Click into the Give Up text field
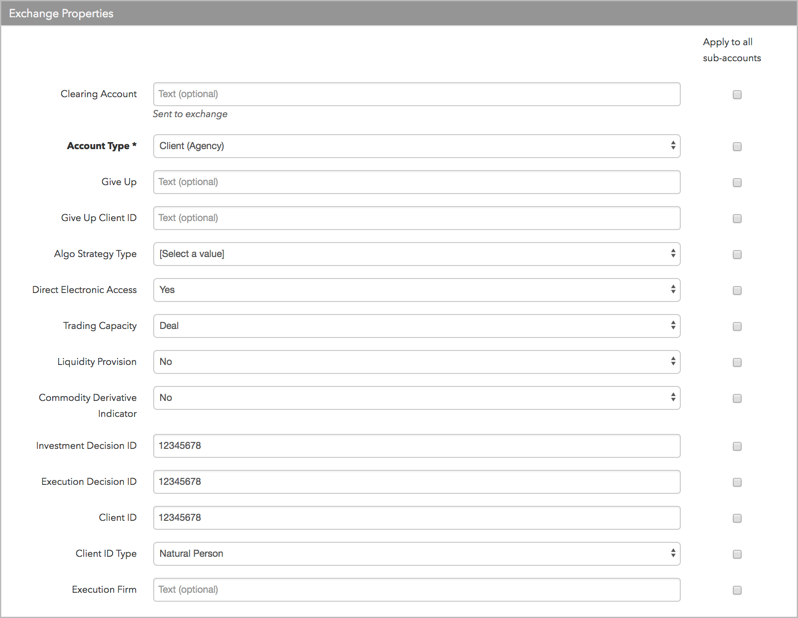 pyautogui.click(x=417, y=182)
